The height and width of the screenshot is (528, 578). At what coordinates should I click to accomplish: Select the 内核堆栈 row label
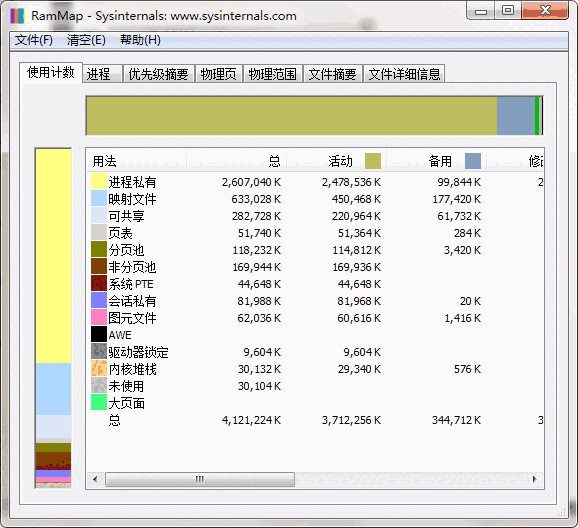coord(132,369)
